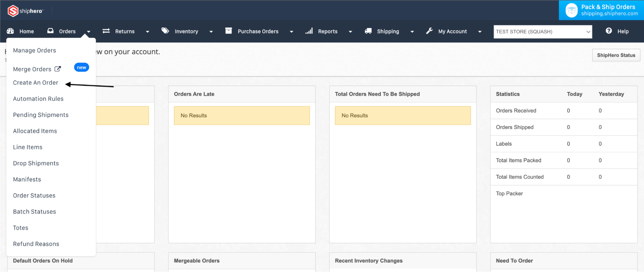
Task: Click Total Orders Need To Be Shipped heading
Action: pyautogui.click(x=377, y=94)
